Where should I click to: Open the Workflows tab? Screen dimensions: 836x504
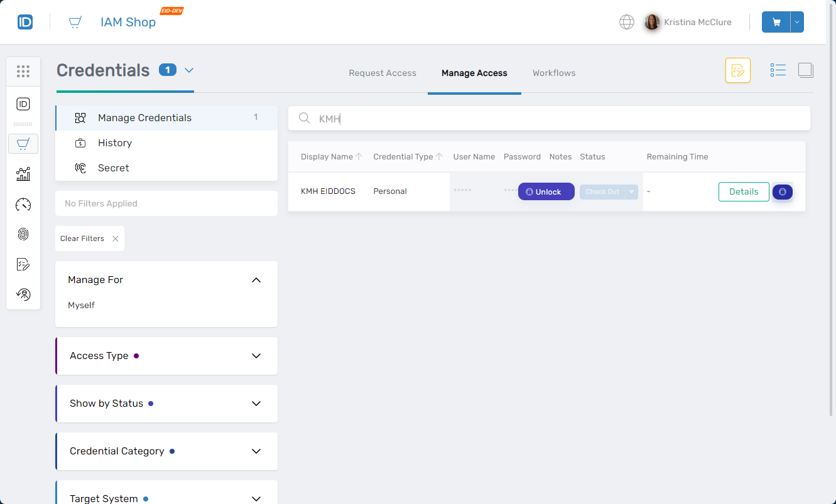tap(554, 73)
